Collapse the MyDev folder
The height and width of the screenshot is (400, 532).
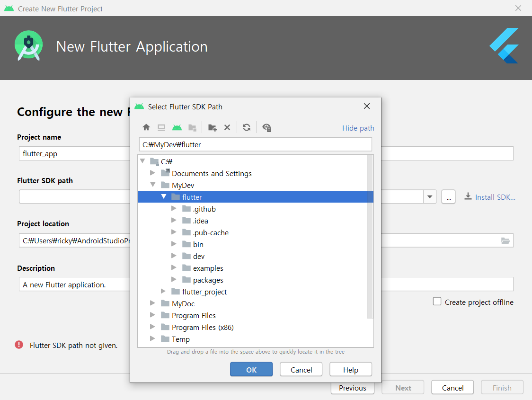coord(153,185)
